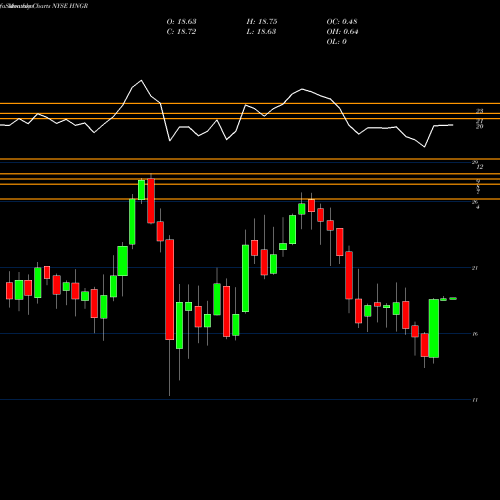Image resolution: width=500 pixels, height=500 pixels.
Task: Click the highest peak of the white indicator line
Action: pos(141,80)
